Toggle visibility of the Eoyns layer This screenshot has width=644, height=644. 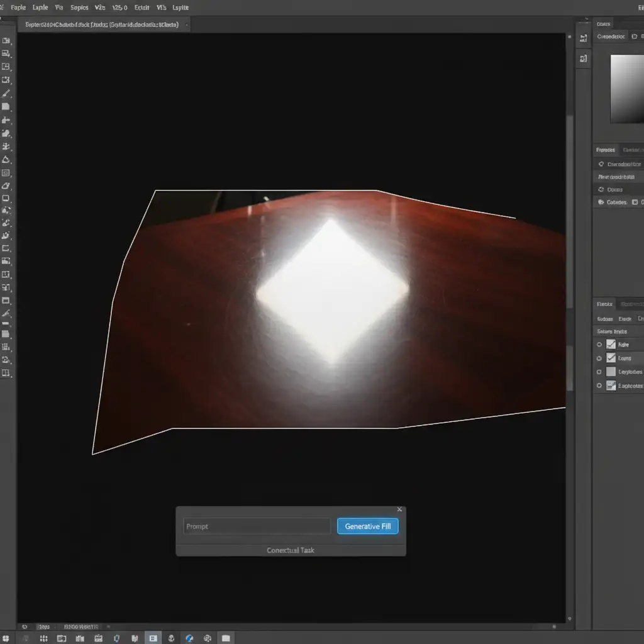click(598, 358)
